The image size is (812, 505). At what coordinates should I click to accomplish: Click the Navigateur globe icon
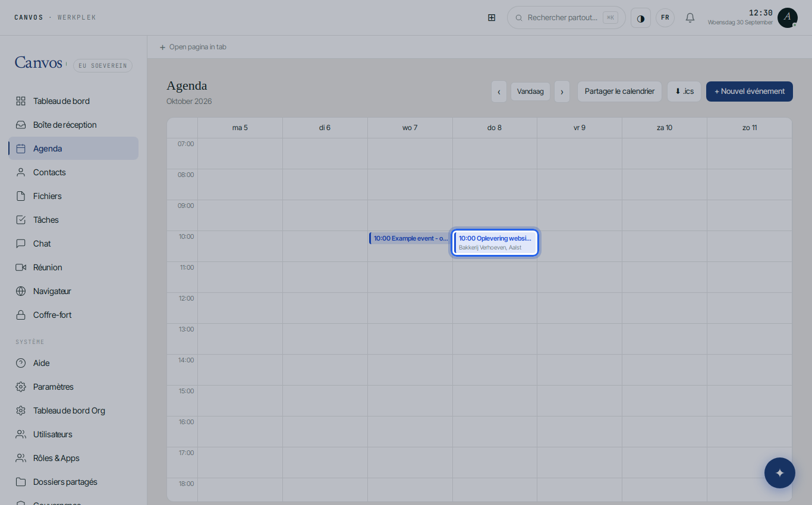pos(21,291)
